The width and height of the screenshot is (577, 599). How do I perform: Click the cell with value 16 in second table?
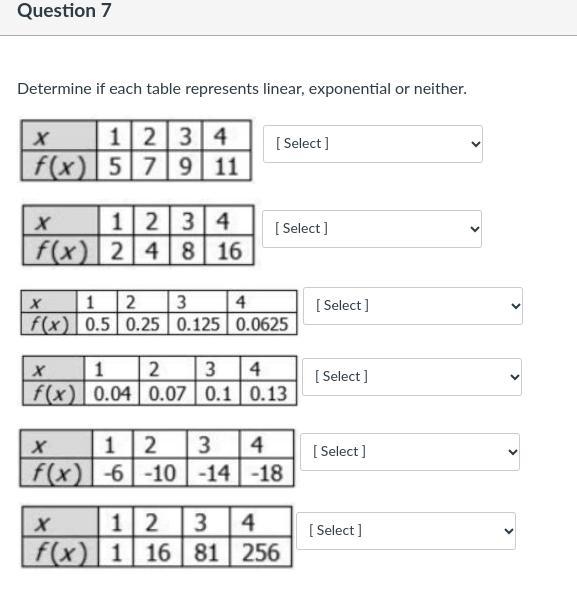[229, 251]
